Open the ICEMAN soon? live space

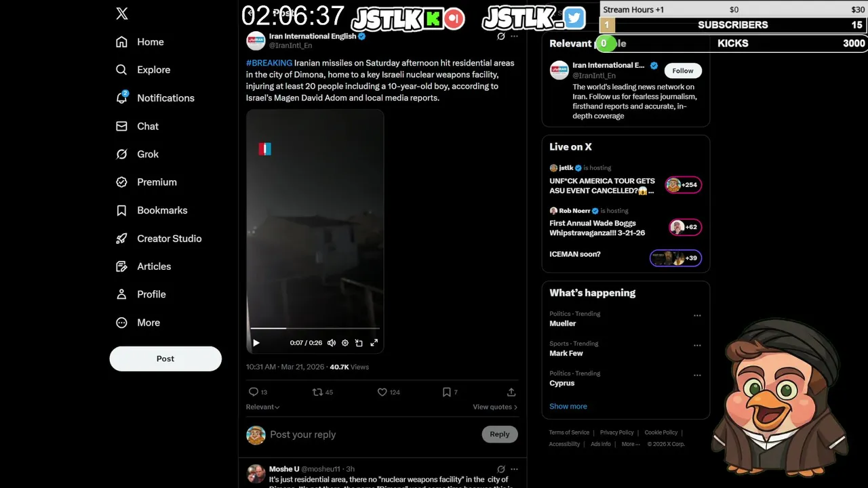[x=575, y=254]
